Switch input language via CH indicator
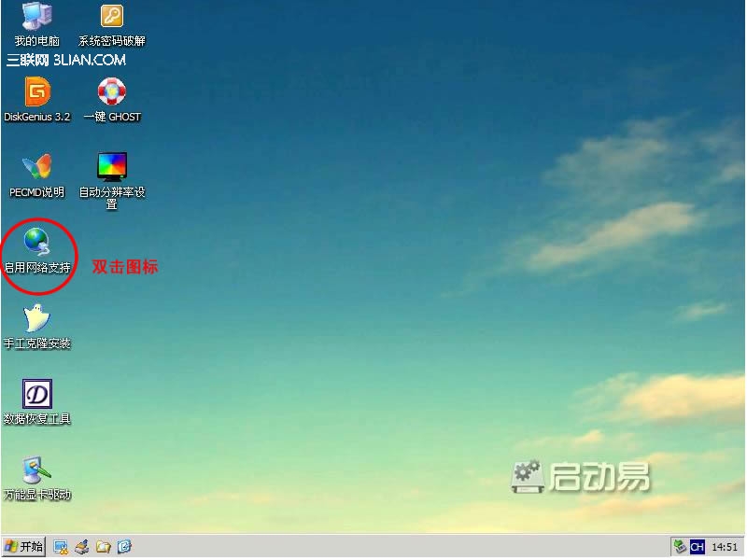Image resolution: width=747 pixels, height=560 pixels. 697,547
